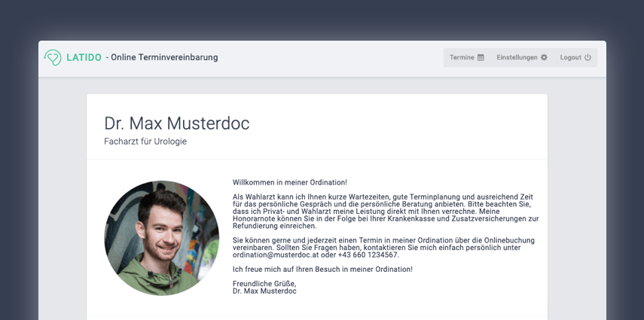The height and width of the screenshot is (320, 644).
Task: Click the round profile photo of the doctor
Action: 162,238
